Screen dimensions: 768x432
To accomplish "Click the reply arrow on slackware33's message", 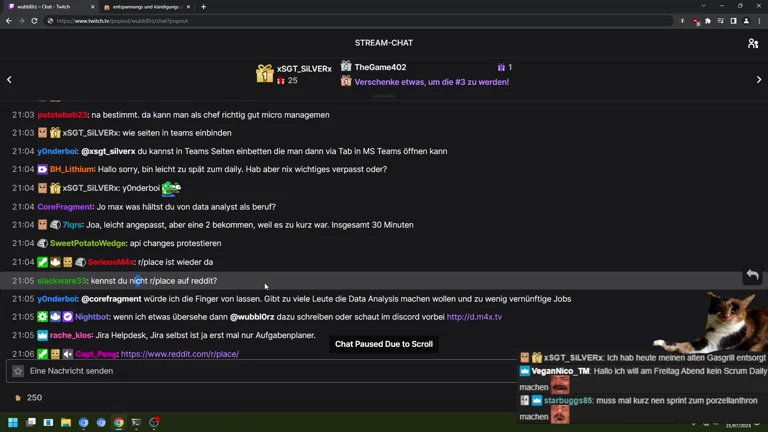I will click(x=752, y=275).
